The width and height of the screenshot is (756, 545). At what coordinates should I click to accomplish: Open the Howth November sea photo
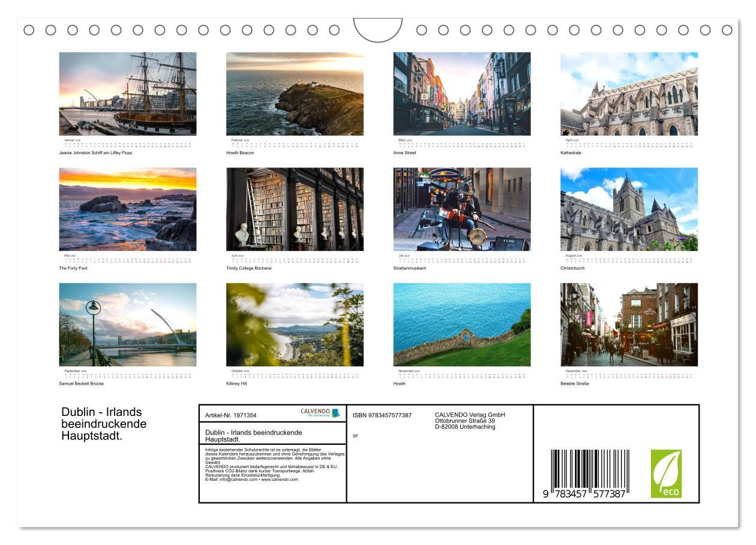point(461,324)
